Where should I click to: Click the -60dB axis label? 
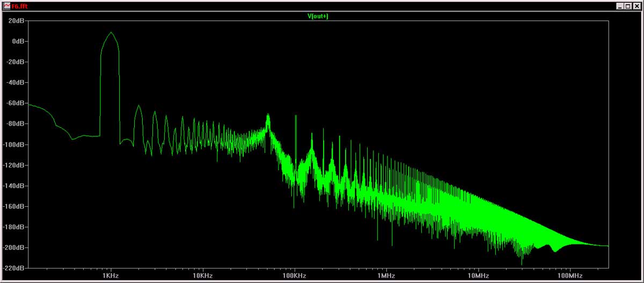[15, 103]
